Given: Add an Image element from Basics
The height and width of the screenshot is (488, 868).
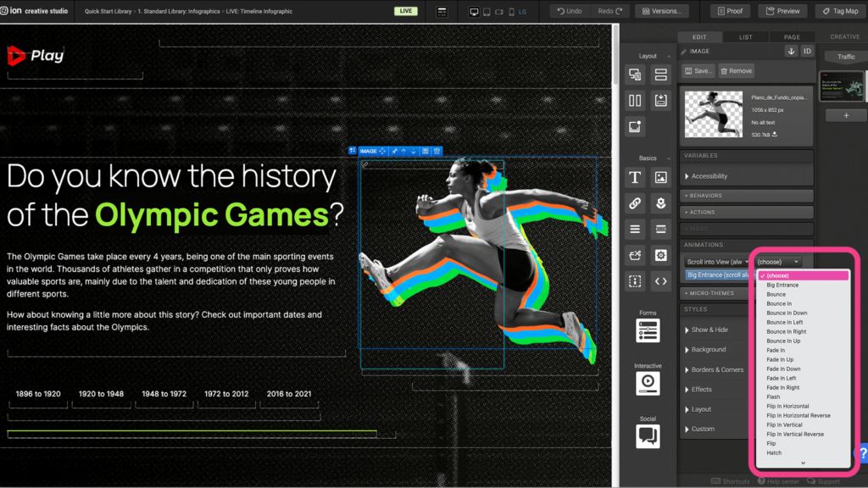Looking at the screenshot, I should (660, 177).
